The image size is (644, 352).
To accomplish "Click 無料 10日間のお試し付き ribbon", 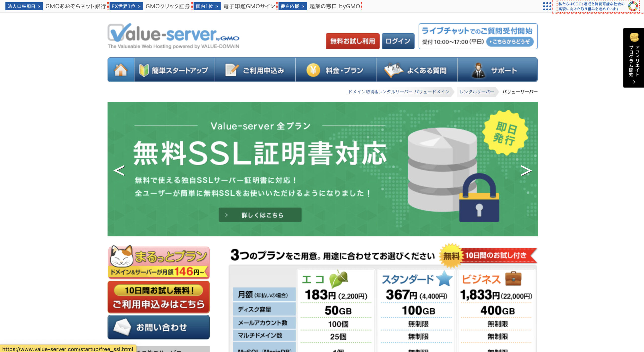I will 488,255.
